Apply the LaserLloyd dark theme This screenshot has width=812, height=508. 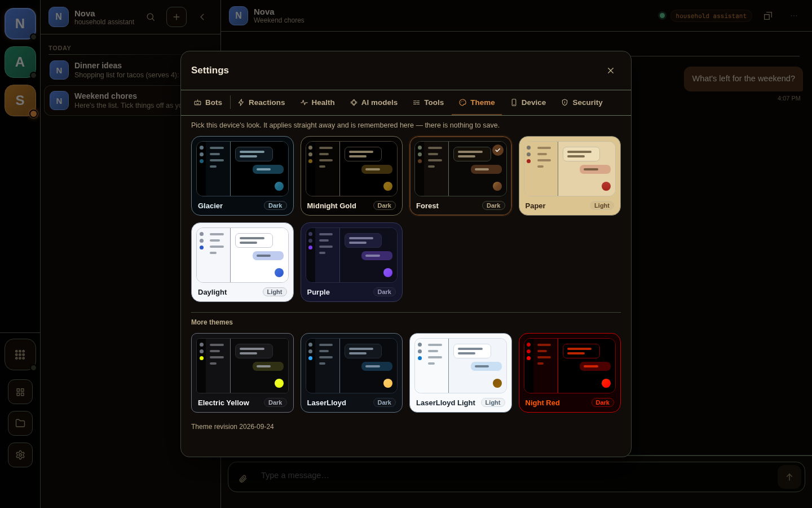tap(351, 373)
